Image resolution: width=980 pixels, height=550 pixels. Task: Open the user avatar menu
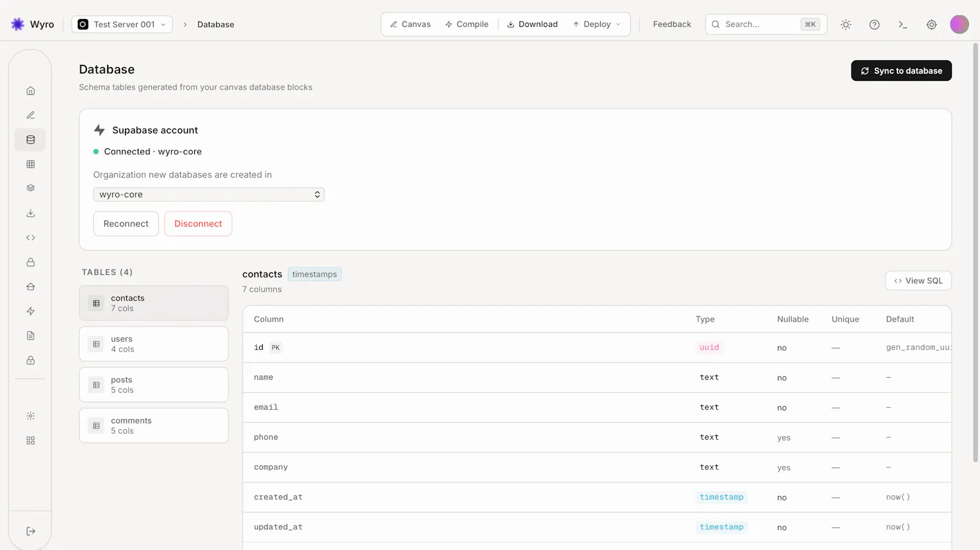click(959, 24)
